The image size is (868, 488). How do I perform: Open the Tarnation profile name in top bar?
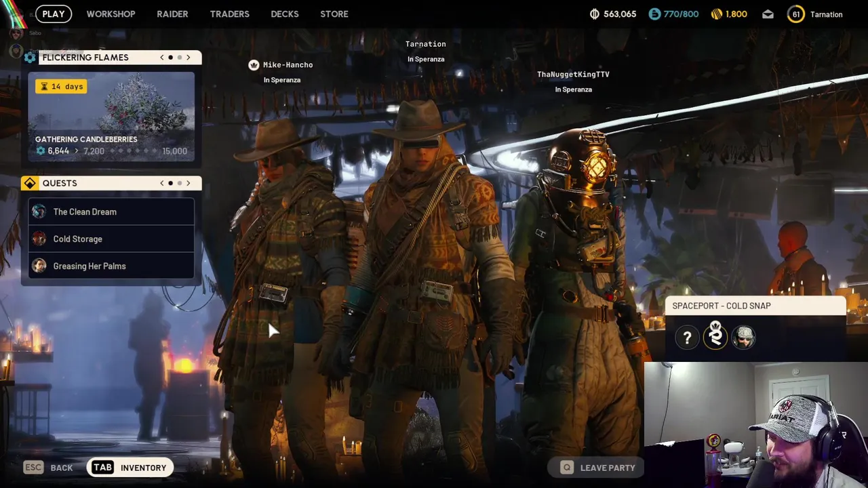[827, 14]
